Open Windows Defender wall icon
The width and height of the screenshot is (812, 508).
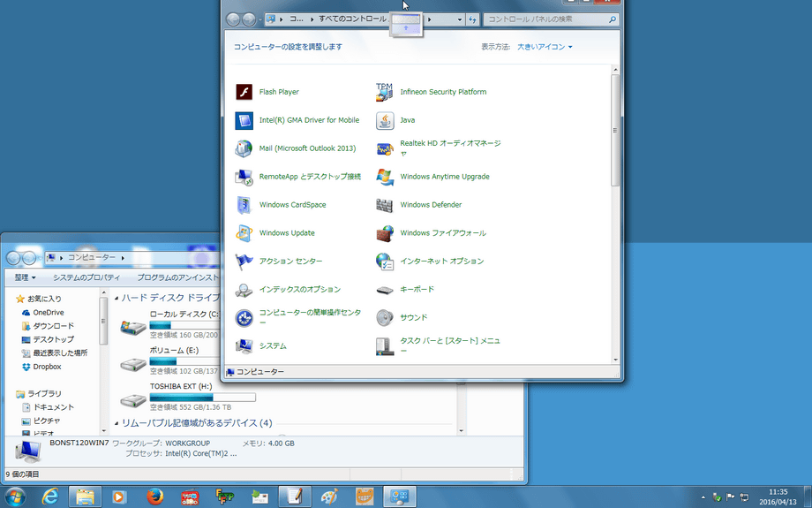385,205
